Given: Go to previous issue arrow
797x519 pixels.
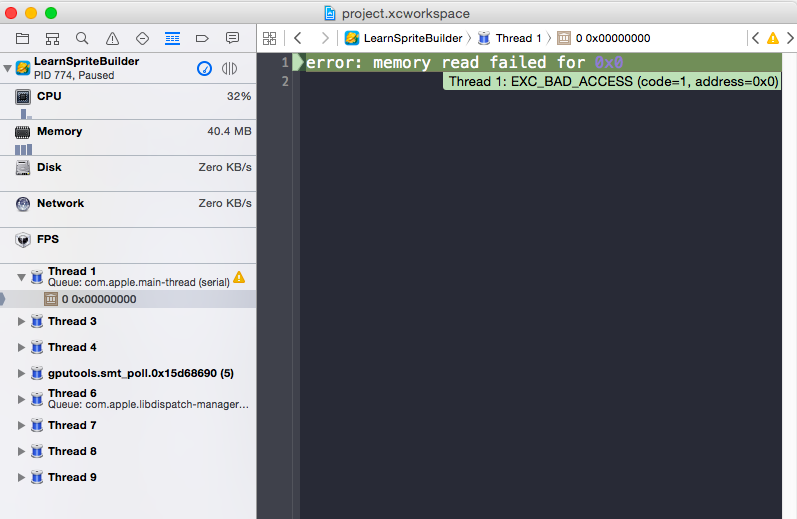Looking at the screenshot, I should (x=755, y=38).
